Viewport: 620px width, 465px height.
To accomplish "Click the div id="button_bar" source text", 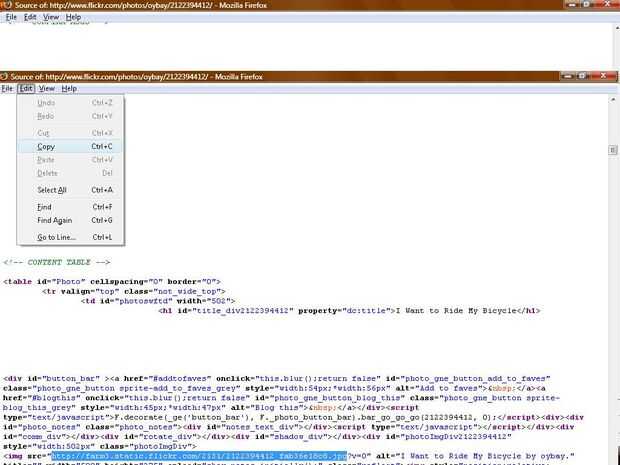I will pyautogui.click(x=53, y=379).
